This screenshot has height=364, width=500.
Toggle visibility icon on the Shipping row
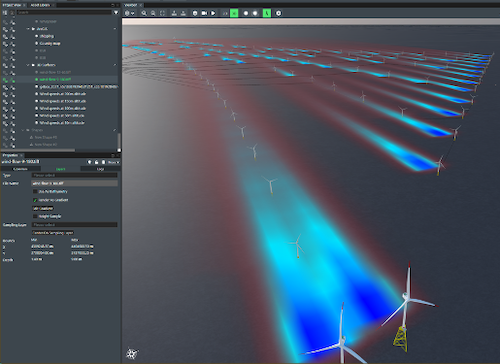tap(5, 36)
